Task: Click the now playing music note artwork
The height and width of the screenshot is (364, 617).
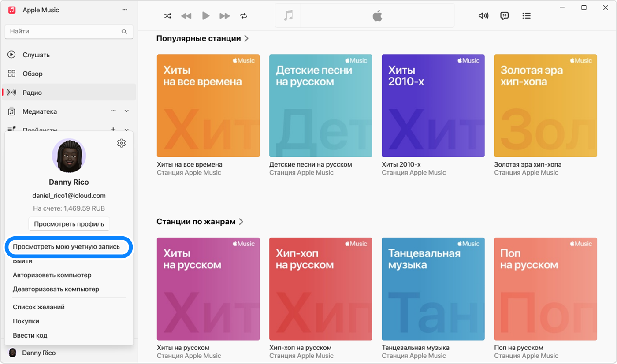Action: tap(288, 16)
